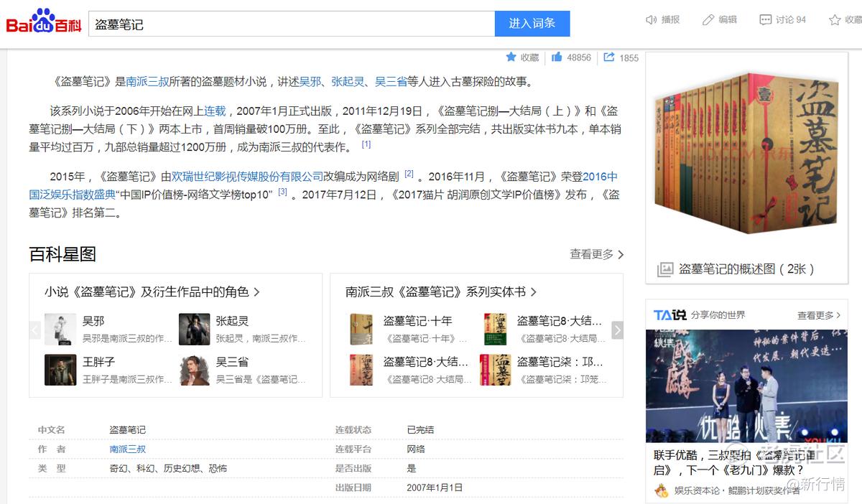Screen dimensions: 862x504
Task: Click 盗墓笔记柒：邛… book title
Action: click(x=560, y=362)
